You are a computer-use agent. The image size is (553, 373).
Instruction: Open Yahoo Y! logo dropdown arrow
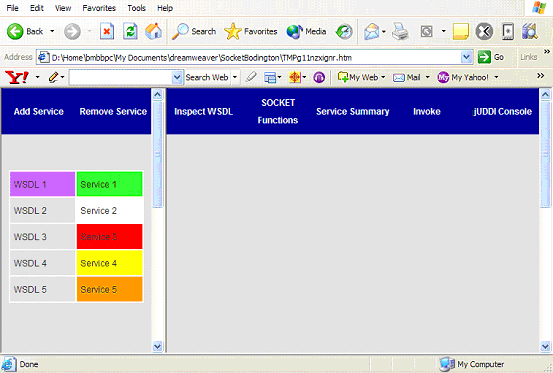(x=37, y=77)
